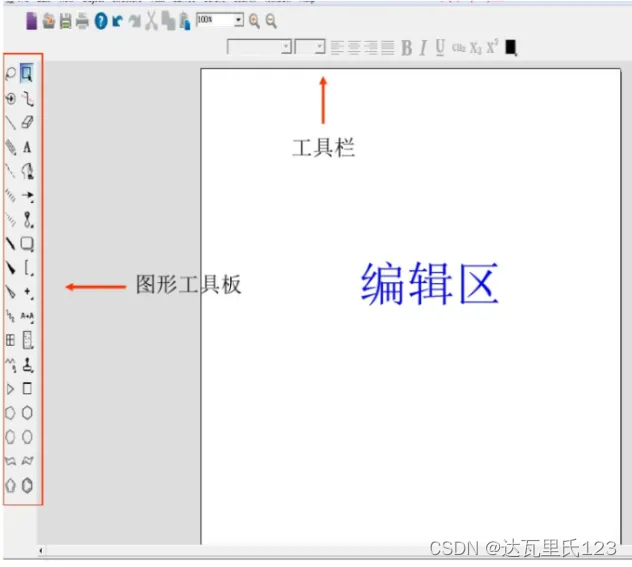632x567 pixels.
Task: Toggle subscript X2 formatting
Action: [476, 48]
